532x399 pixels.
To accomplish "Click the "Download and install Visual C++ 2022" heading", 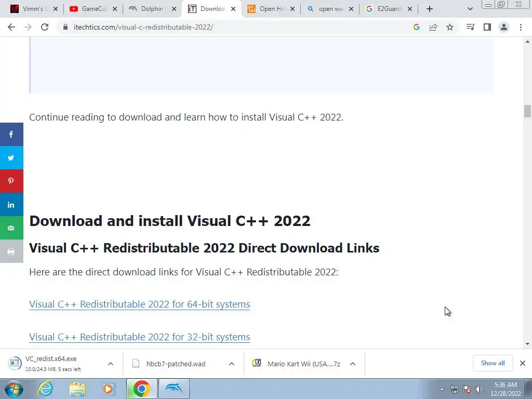I will coord(170,221).
